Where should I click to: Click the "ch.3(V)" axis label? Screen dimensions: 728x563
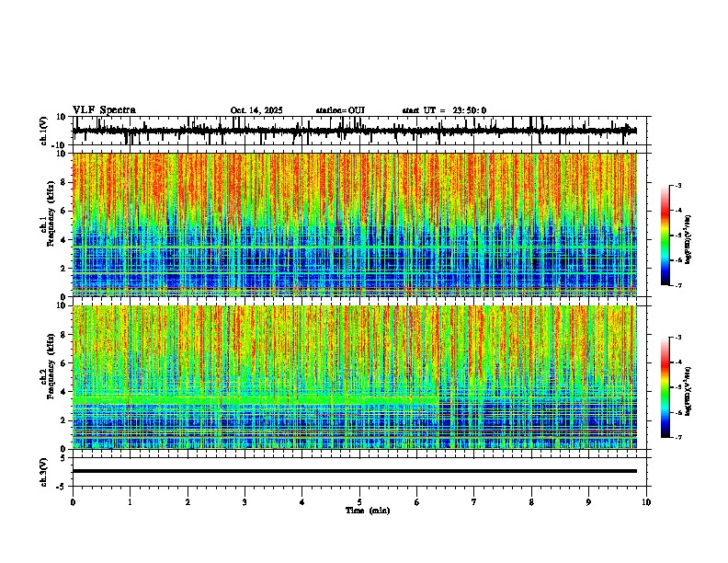44,472
